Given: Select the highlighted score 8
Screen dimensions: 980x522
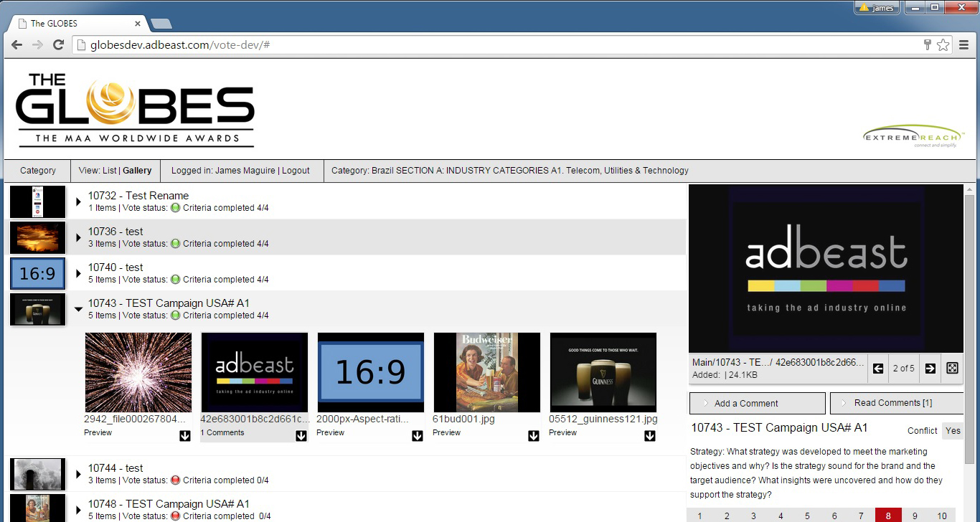Looking at the screenshot, I should pos(888,516).
